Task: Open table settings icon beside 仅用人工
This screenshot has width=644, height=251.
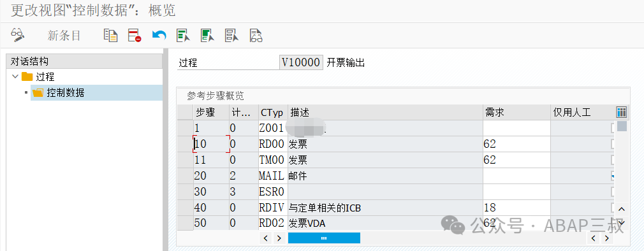Action: click(x=622, y=112)
